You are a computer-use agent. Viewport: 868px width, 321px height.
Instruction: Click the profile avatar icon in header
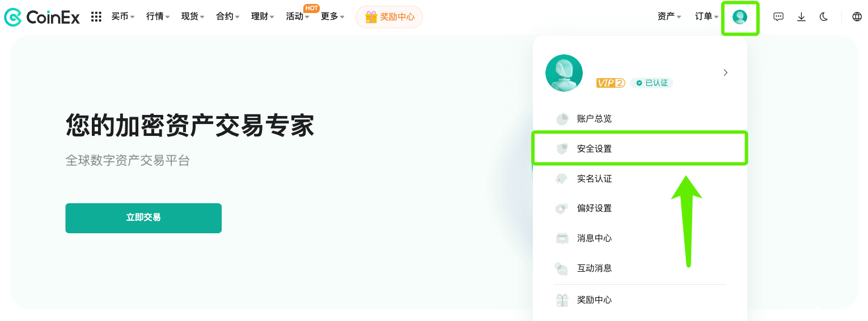(x=739, y=17)
